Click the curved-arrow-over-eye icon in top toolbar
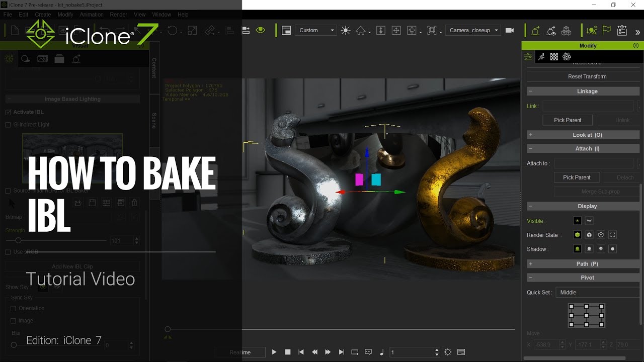644x362 pixels. (x=551, y=31)
